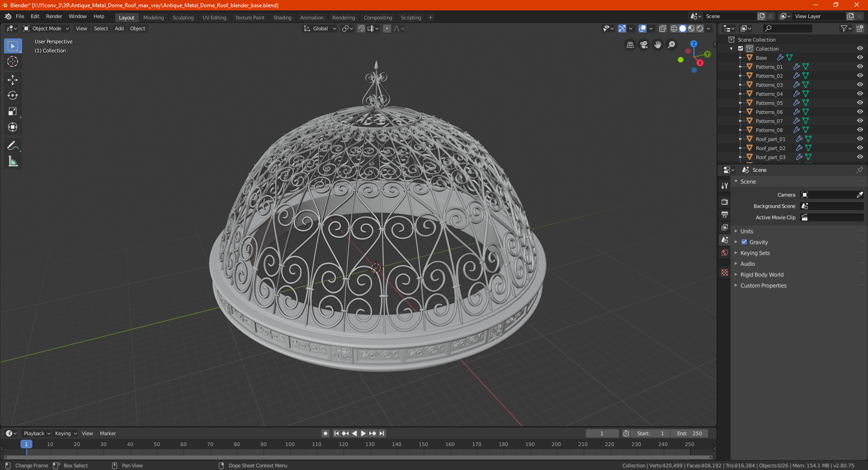Open the File menu
This screenshot has height=470, width=868.
tap(20, 16)
